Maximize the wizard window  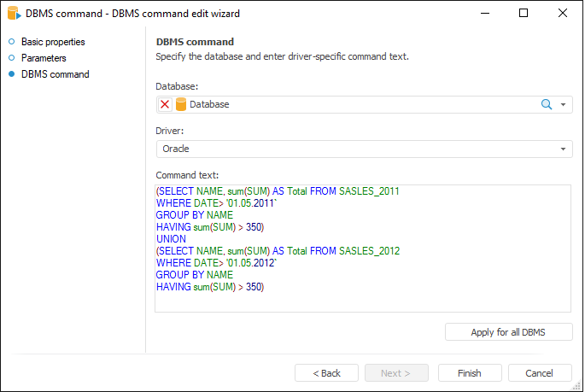pyautogui.click(x=524, y=13)
